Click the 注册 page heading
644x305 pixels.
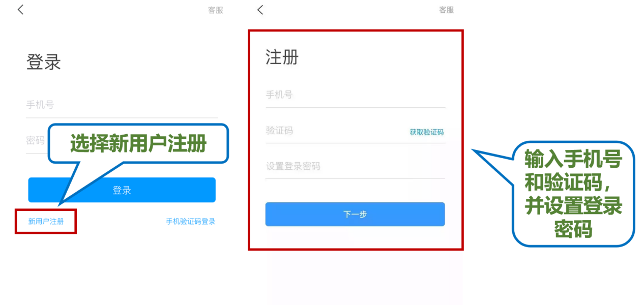tap(282, 57)
